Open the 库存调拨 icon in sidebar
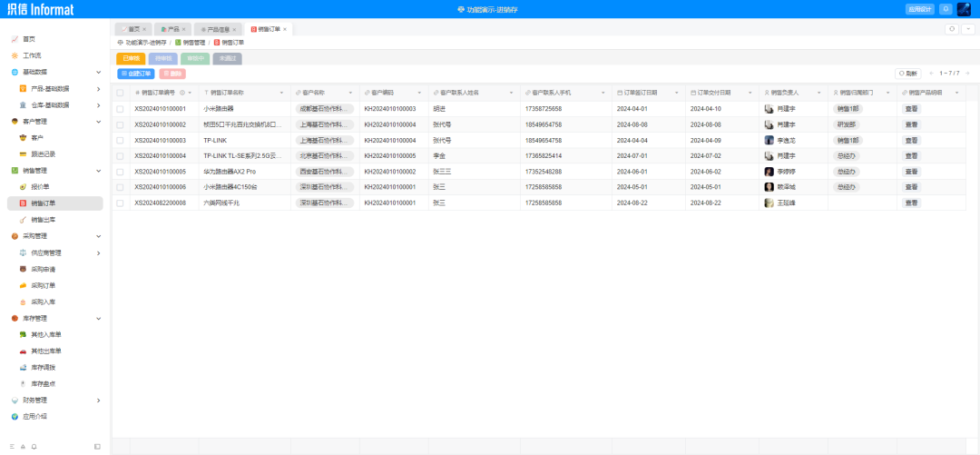The image size is (980, 455). [x=23, y=368]
